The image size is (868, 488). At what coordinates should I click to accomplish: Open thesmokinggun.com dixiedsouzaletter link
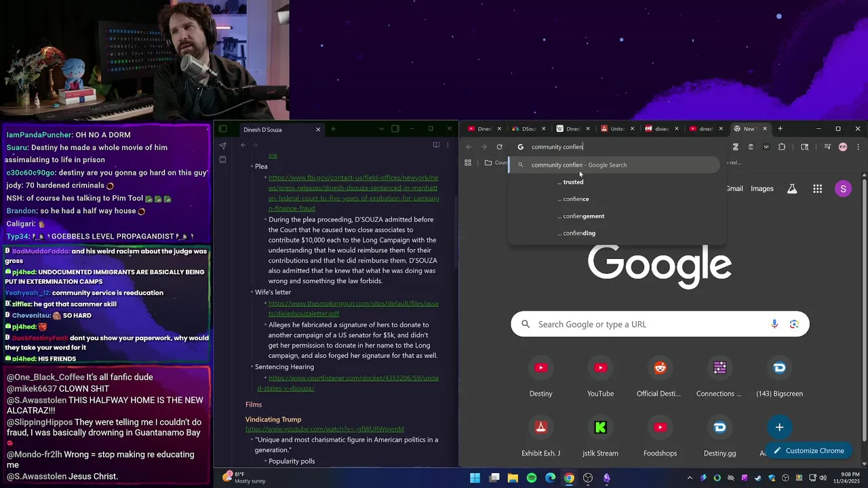pyautogui.click(x=353, y=308)
